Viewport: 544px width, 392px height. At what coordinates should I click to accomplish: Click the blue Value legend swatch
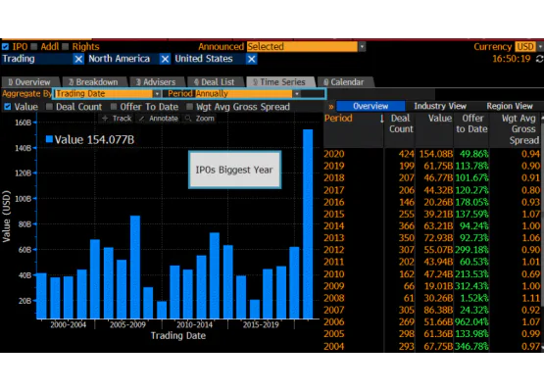pos(49,139)
